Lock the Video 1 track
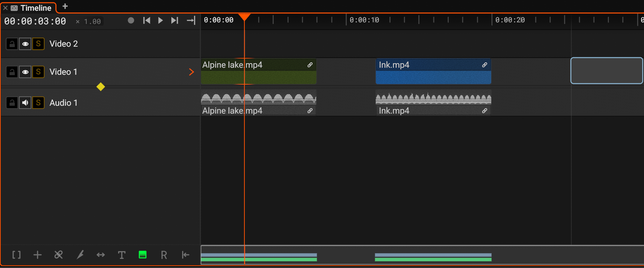The image size is (644, 268). point(12,72)
